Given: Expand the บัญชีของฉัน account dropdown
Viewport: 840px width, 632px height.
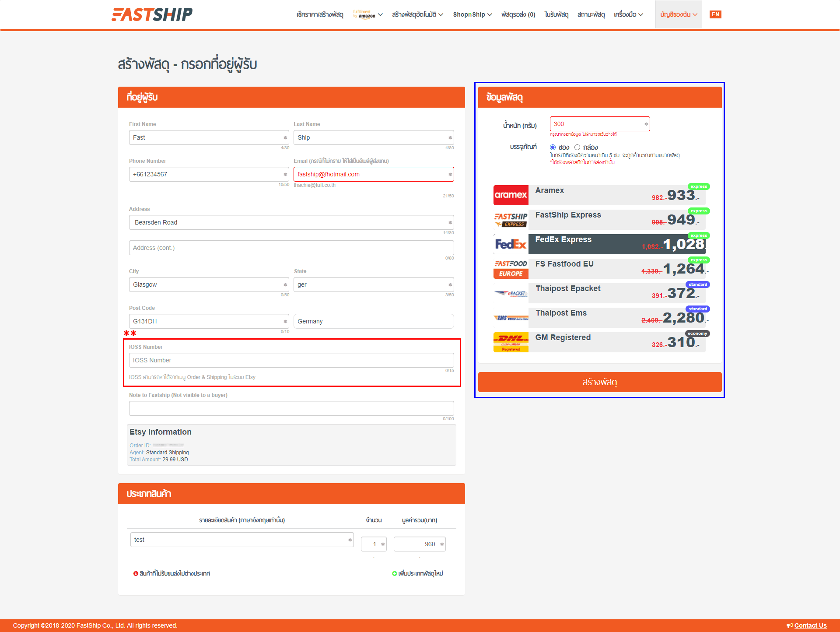Looking at the screenshot, I should tap(679, 14).
